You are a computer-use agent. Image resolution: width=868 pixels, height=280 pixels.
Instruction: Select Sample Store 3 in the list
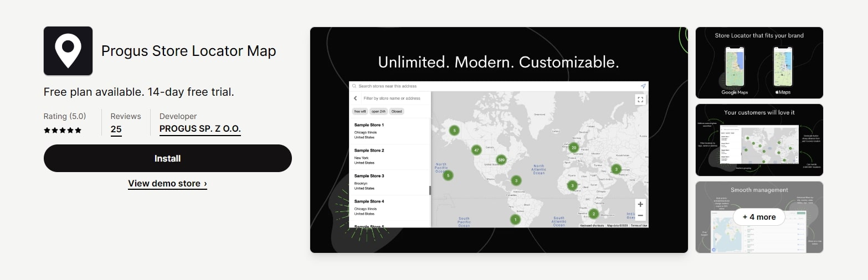[390, 182]
